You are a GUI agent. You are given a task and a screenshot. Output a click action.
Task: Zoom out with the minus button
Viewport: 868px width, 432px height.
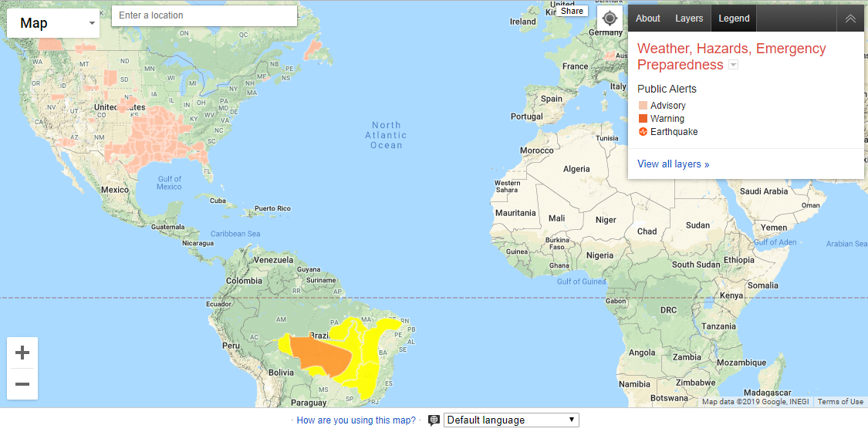tap(22, 384)
